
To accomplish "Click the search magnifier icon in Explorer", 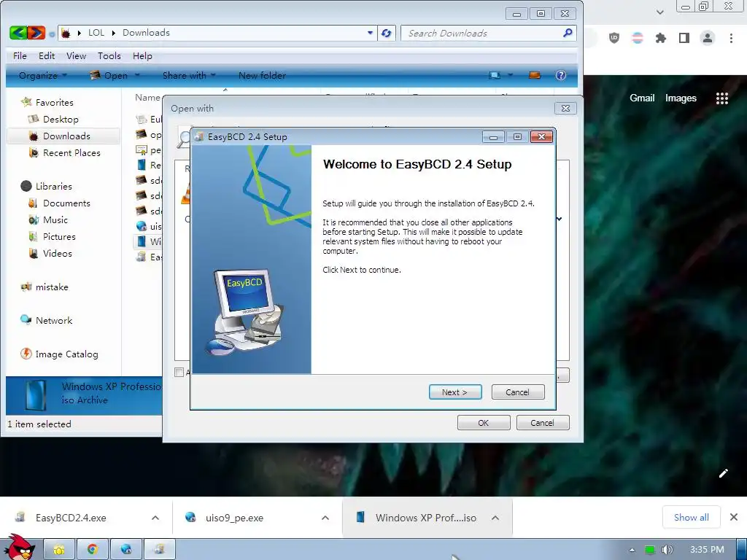I will [568, 33].
